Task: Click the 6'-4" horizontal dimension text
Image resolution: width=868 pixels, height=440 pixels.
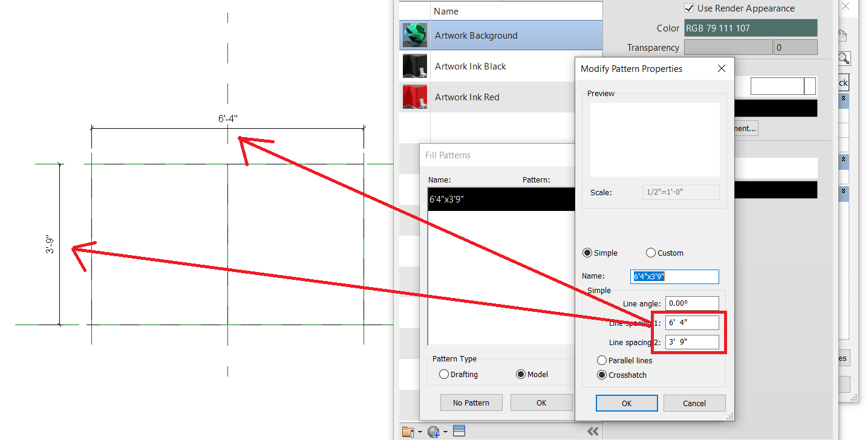Action: tap(228, 118)
